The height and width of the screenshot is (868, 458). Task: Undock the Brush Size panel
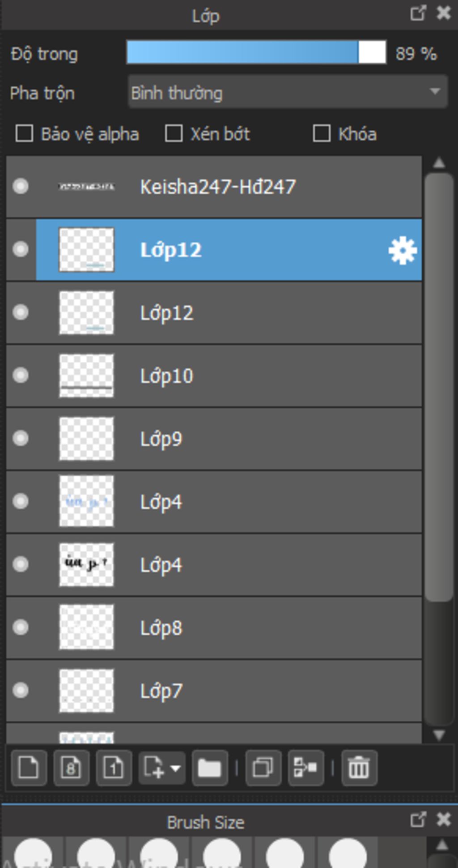pos(418,820)
